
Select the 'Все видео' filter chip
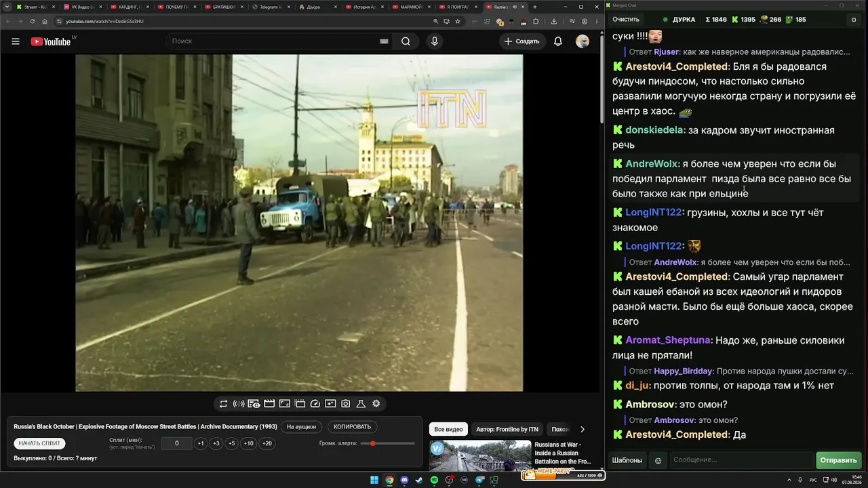click(448, 429)
